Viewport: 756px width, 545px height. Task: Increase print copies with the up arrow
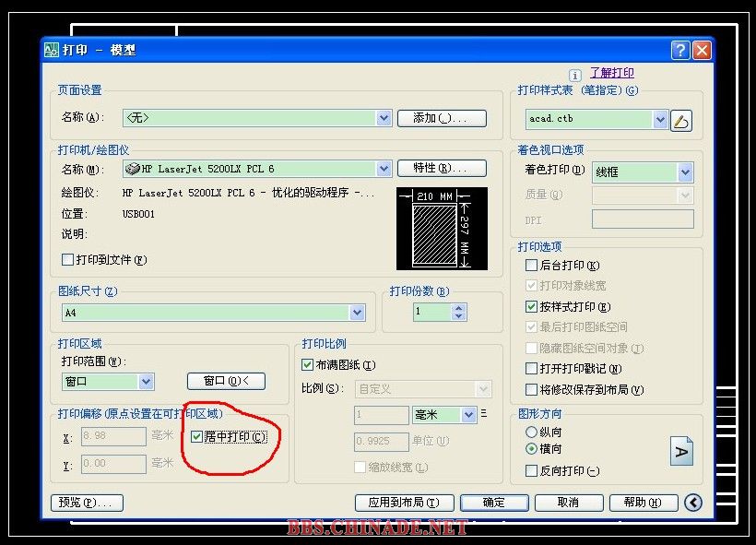pos(459,309)
